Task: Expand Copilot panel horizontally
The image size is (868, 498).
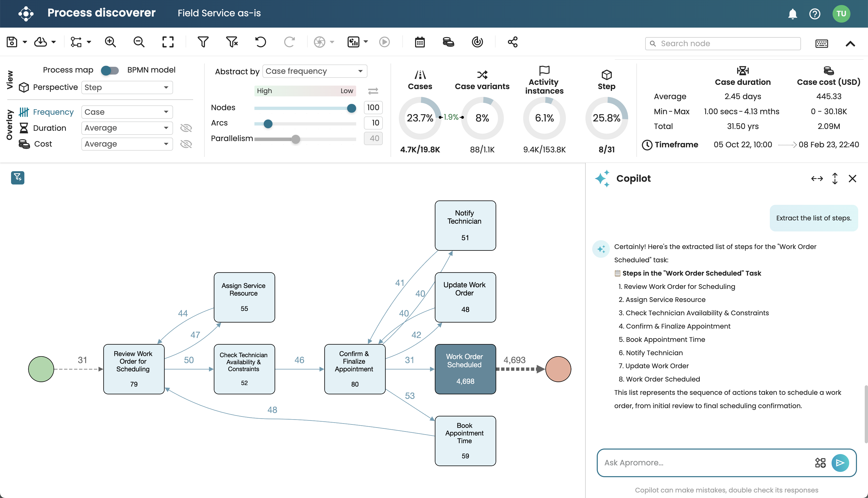Action: coord(817,178)
